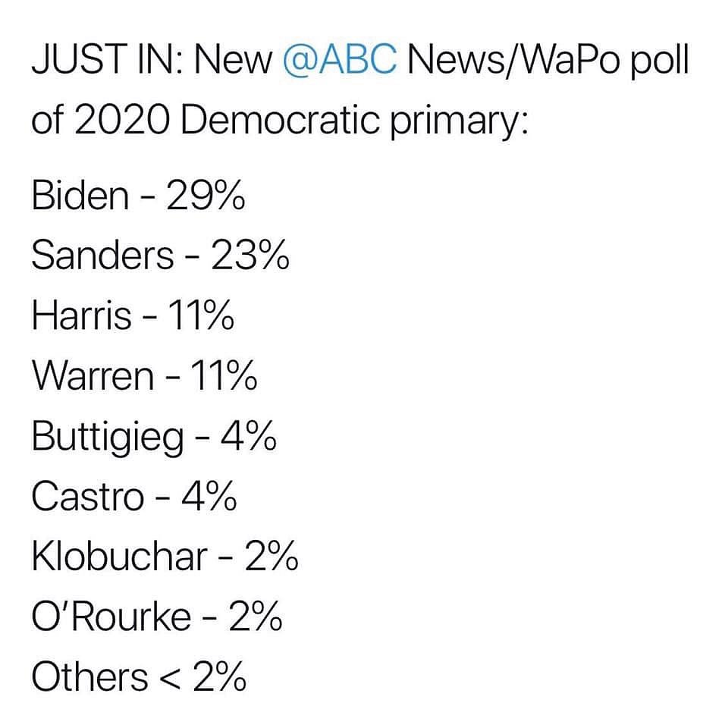
Task: Click the name Harris
Action: point(81,316)
